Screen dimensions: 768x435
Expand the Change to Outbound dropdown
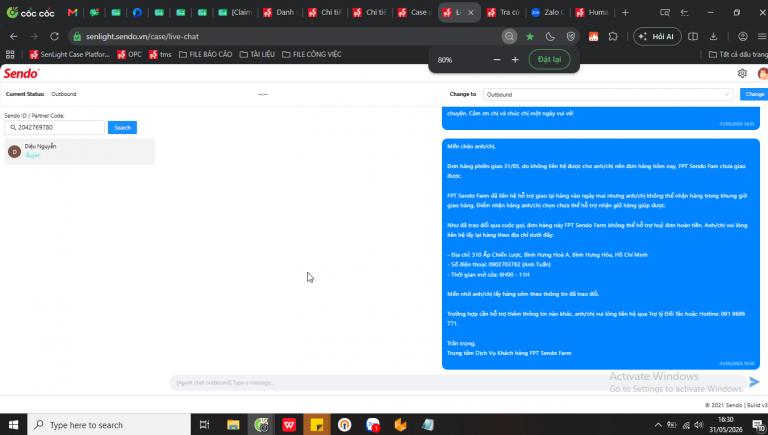608,95
